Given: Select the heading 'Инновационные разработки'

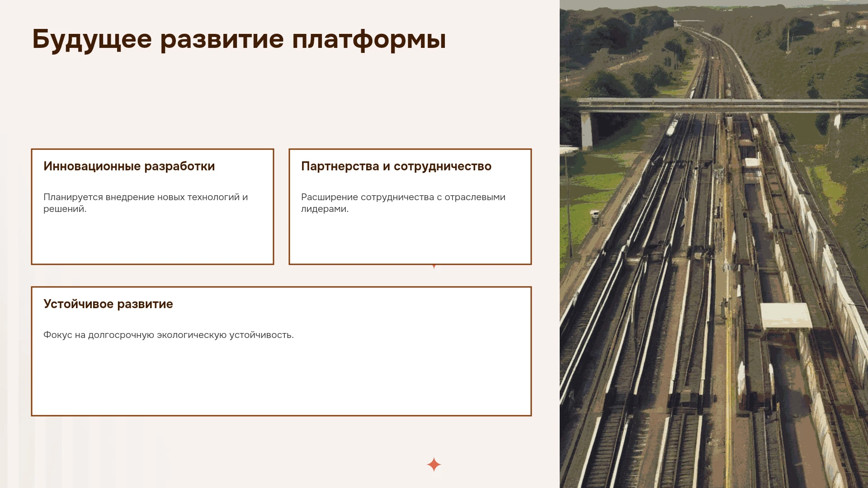Looking at the screenshot, I should pyautogui.click(x=129, y=166).
